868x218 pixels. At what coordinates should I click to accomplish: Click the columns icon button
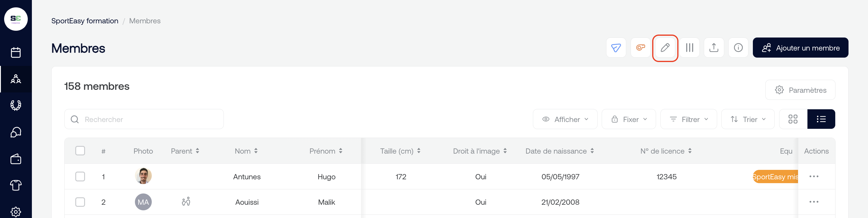[x=689, y=48]
